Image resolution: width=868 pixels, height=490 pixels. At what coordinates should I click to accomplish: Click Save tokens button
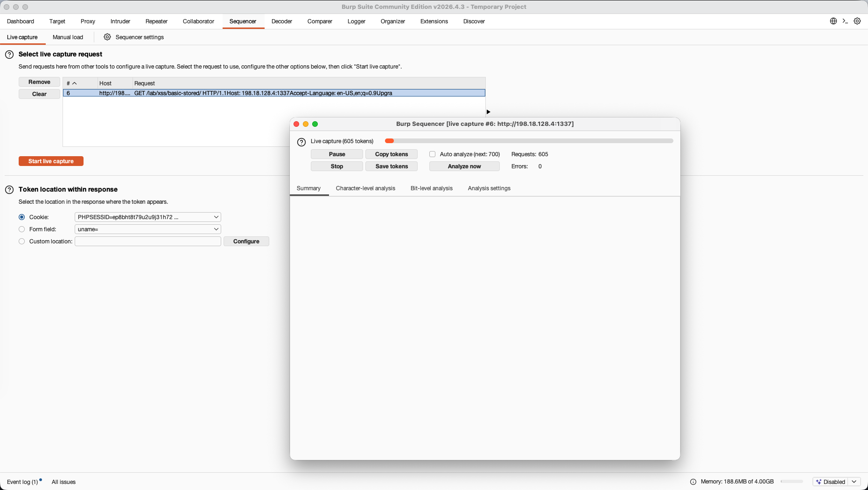[392, 166]
